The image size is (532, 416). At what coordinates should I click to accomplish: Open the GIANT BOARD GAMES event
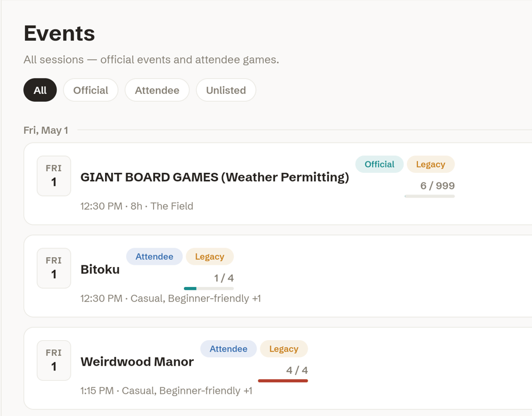(x=215, y=177)
